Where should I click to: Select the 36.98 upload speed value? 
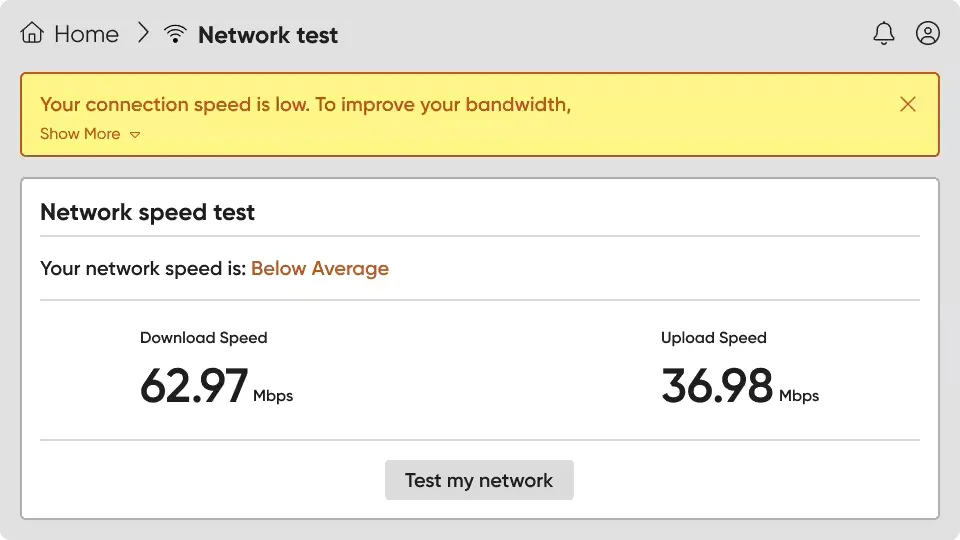pyautogui.click(x=717, y=386)
